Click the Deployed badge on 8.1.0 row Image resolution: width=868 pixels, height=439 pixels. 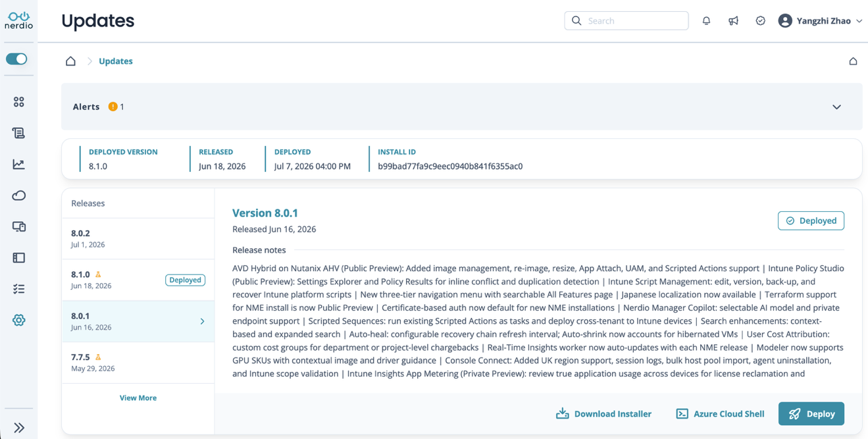186,280
